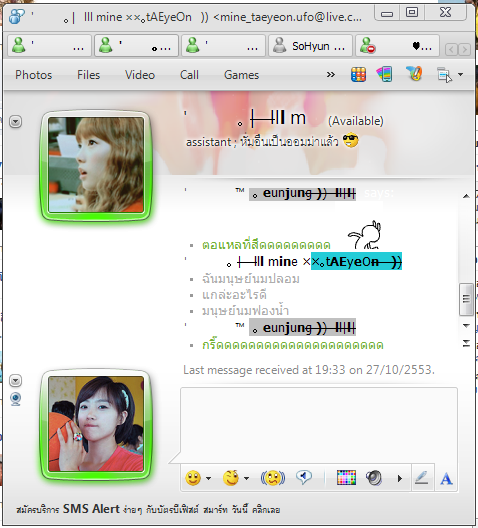Image resolution: width=478 pixels, height=528 pixels.
Task: Jump to conversation bottom arrow
Action: (x=466, y=343)
